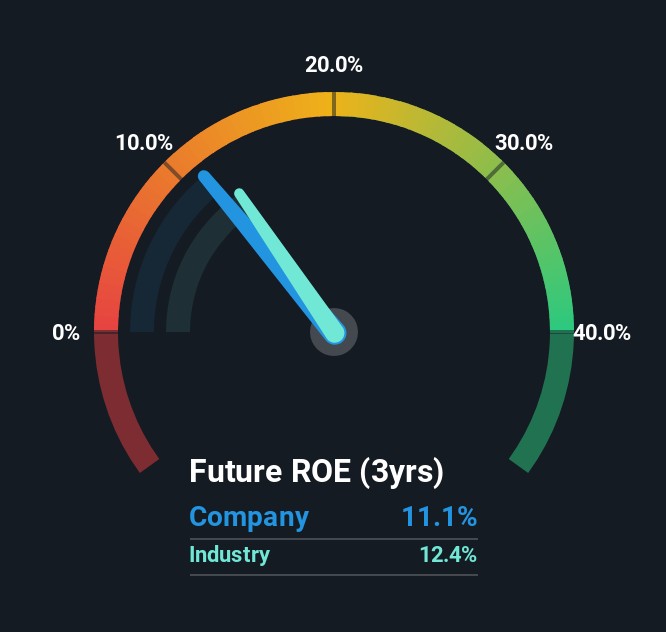The height and width of the screenshot is (632, 666).
Task: Click the Future ROE (3yrs) title
Action: [x=316, y=471]
